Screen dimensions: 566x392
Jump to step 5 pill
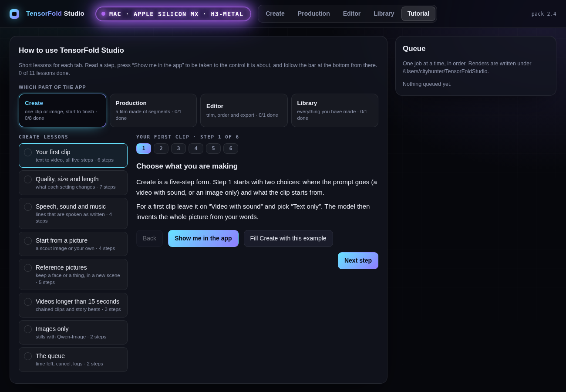(213, 149)
